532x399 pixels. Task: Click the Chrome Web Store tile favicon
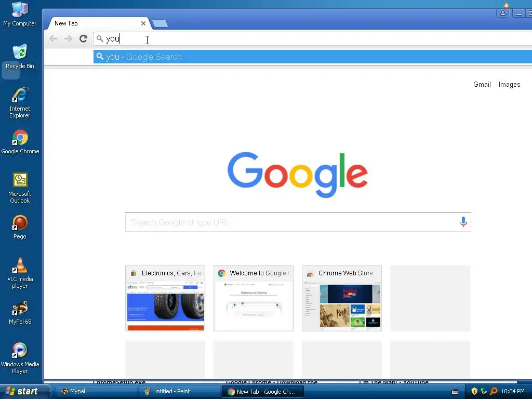pos(310,273)
